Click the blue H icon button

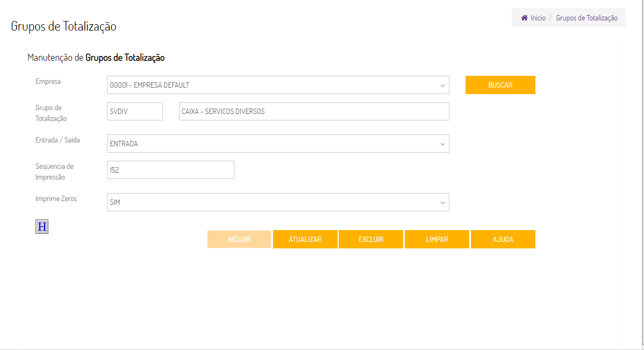[x=42, y=227]
